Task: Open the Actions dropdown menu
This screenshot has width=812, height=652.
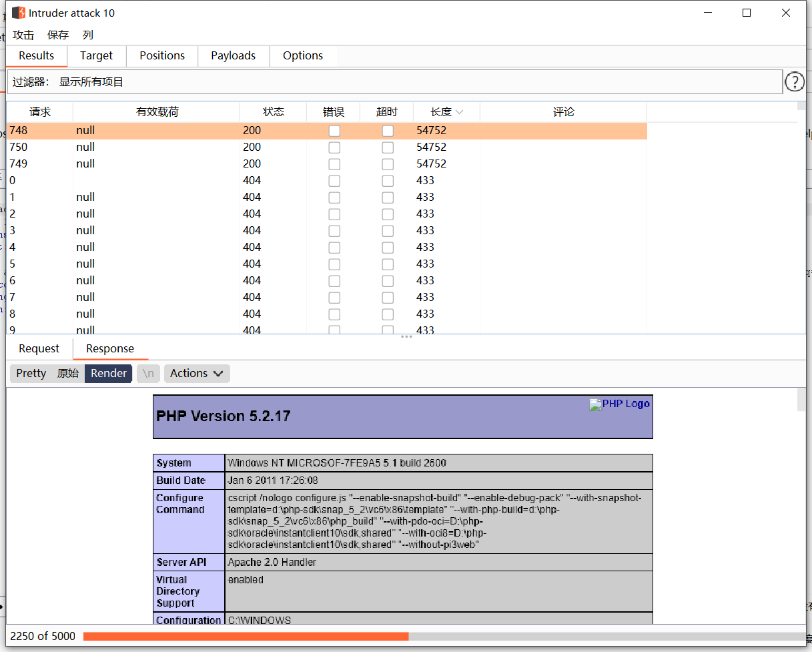Action: tap(197, 373)
